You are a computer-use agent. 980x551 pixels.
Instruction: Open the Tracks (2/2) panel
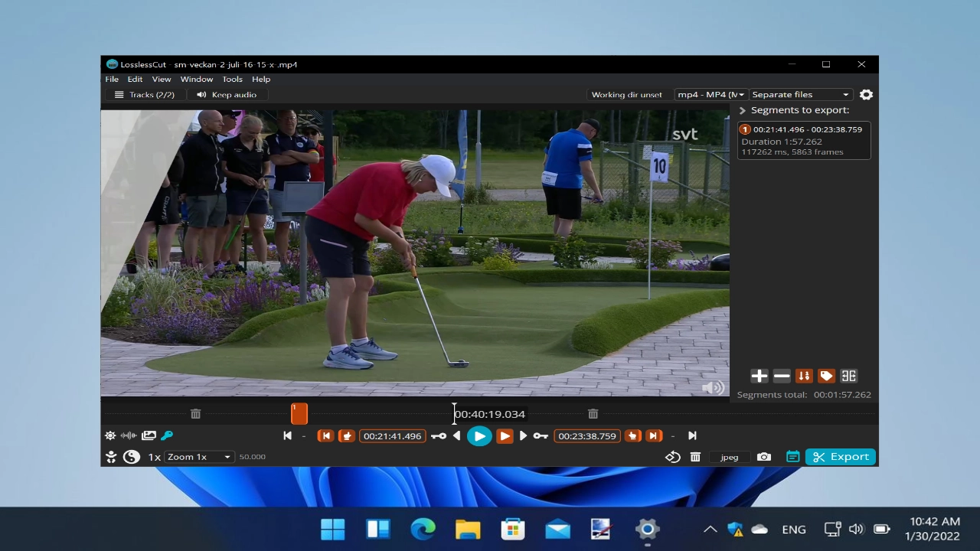[x=144, y=95]
